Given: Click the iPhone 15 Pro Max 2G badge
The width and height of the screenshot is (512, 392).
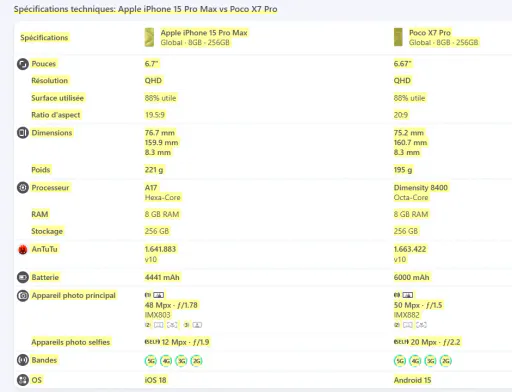Looking at the screenshot, I should [197, 361].
